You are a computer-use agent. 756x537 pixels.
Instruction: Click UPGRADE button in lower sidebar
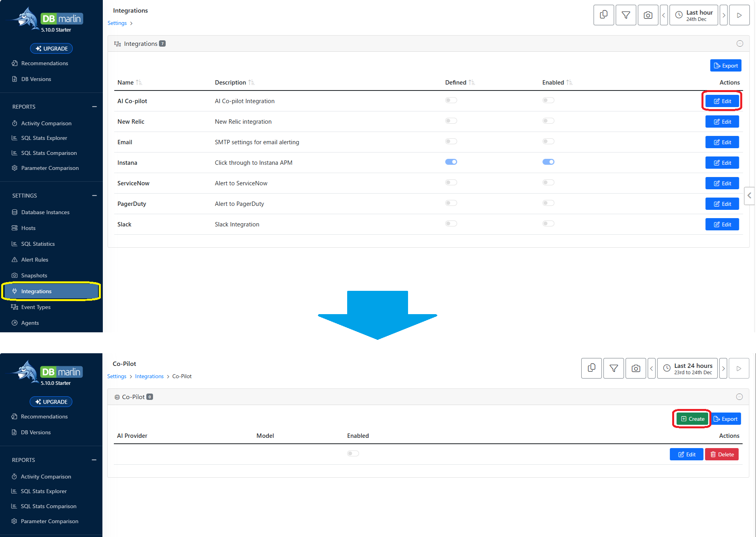coord(51,402)
